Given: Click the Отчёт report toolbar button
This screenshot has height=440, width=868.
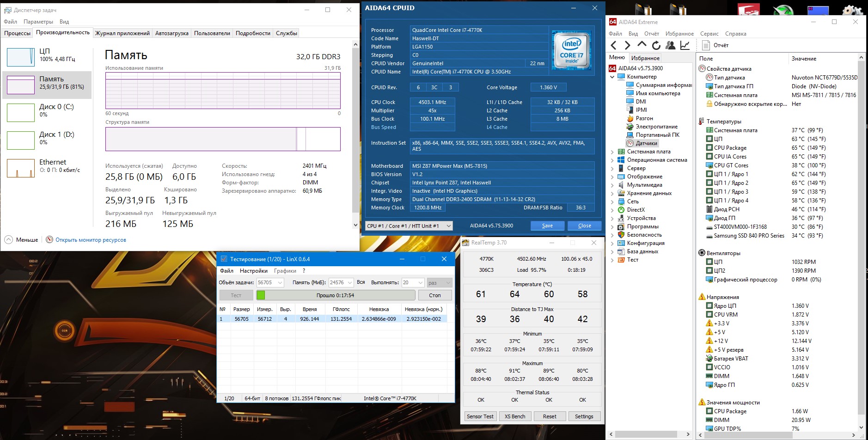Looking at the screenshot, I should point(715,45).
